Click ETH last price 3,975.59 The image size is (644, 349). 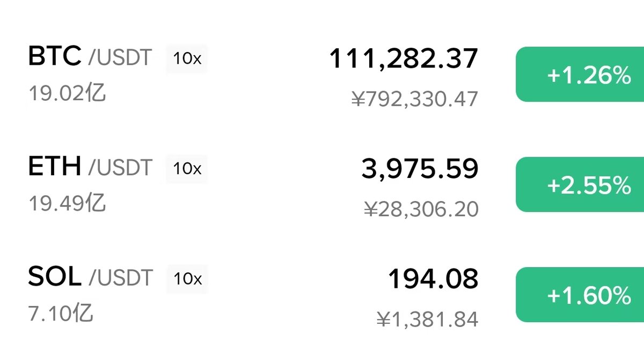(x=419, y=168)
